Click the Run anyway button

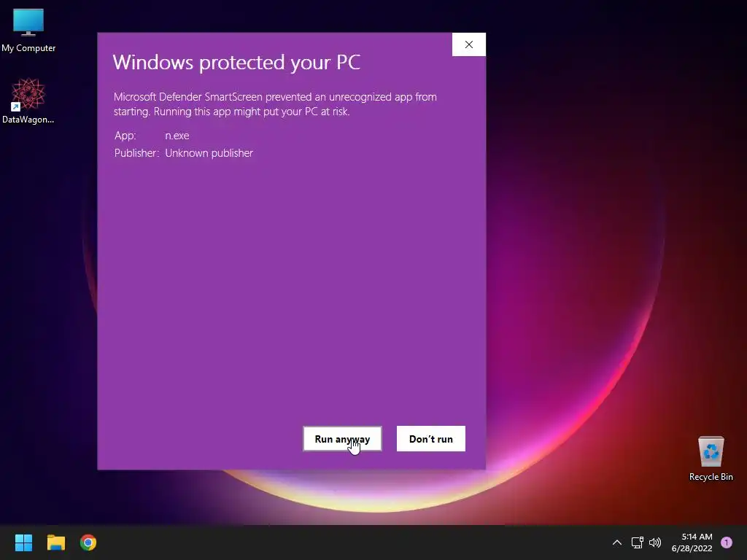342,438
